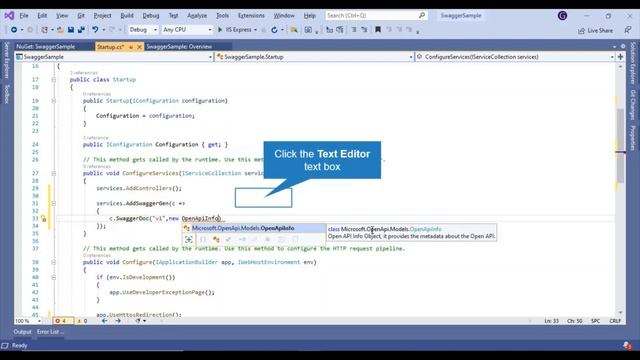Click the Save All toolbar icon
This screenshot has width=640, height=360.
point(81,30)
